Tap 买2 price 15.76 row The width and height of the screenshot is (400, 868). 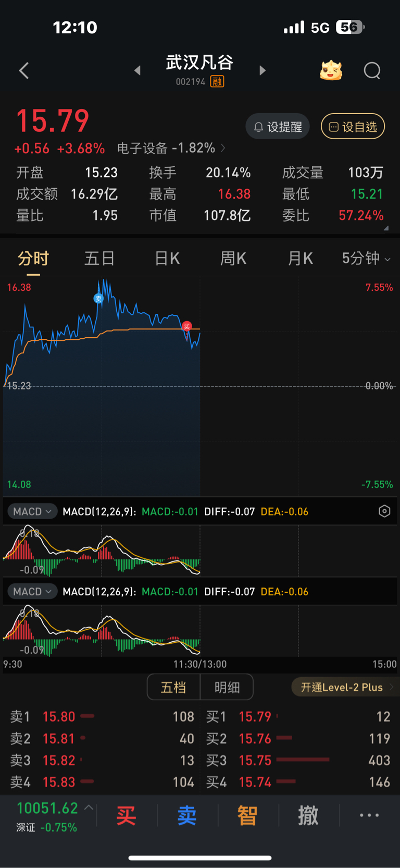[x=298, y=739]
